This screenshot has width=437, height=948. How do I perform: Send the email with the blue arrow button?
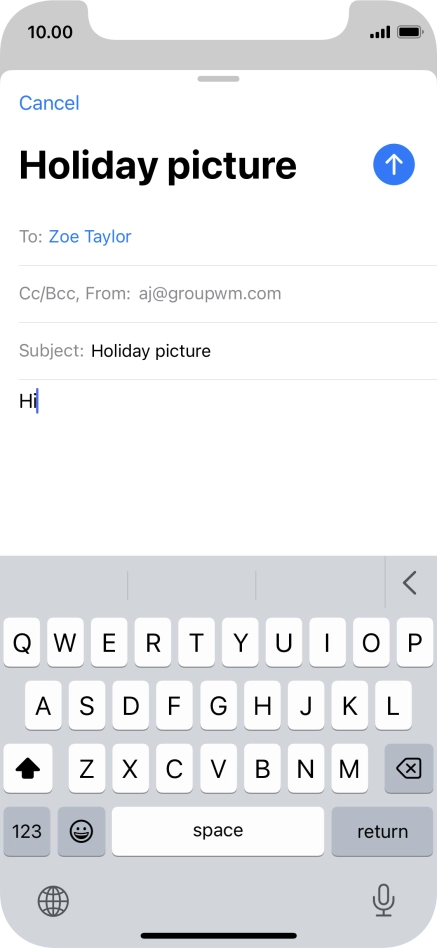pyautogui.click(x=393, y=164)
